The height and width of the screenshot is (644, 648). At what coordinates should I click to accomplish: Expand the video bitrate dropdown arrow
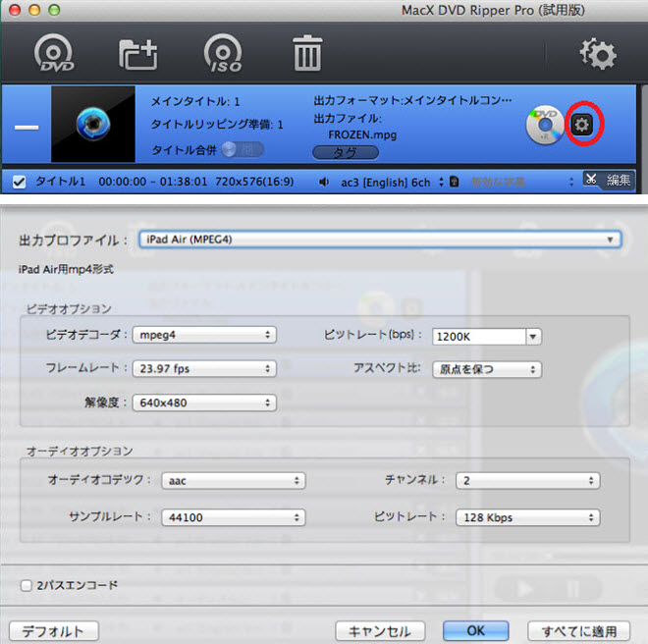coord(533,337)
